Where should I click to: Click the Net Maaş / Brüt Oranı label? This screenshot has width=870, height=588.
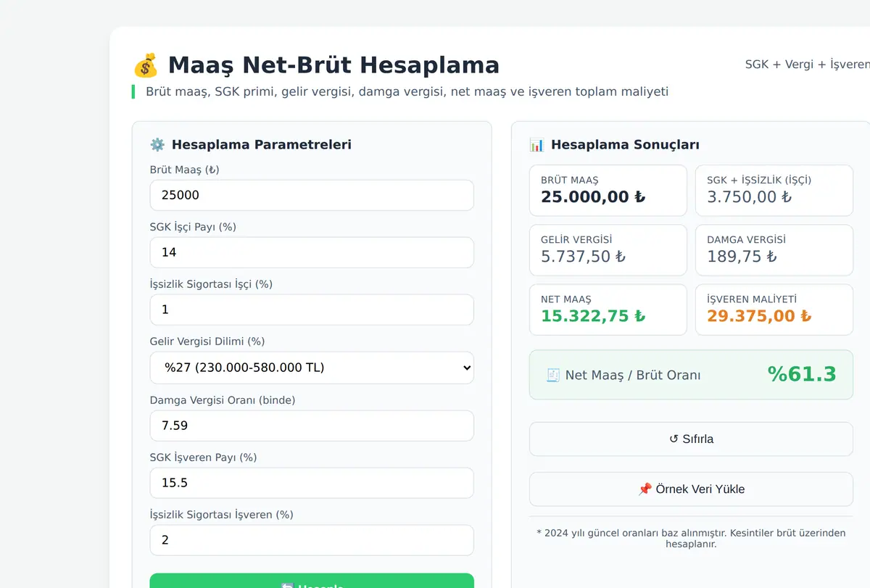633,375
